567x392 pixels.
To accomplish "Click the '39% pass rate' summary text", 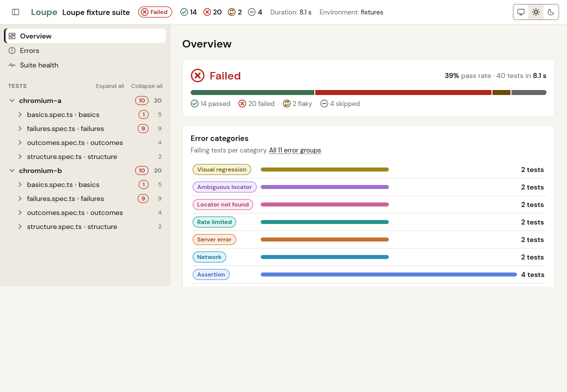I will (x=467, y=76).
